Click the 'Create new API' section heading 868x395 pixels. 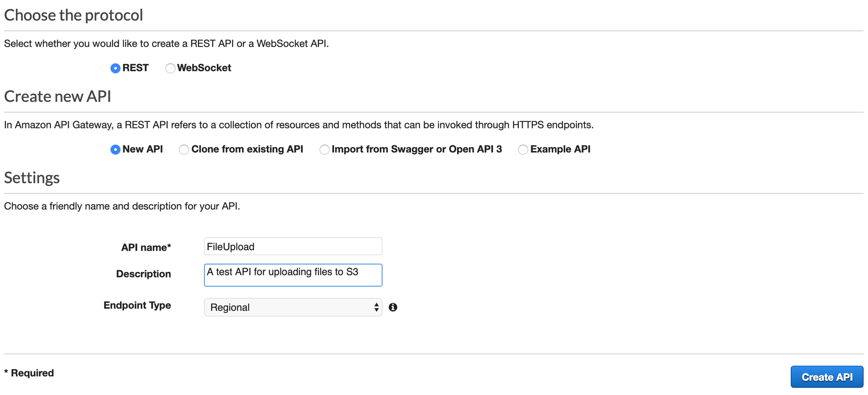pyautogui.click(x=58, y=96)
